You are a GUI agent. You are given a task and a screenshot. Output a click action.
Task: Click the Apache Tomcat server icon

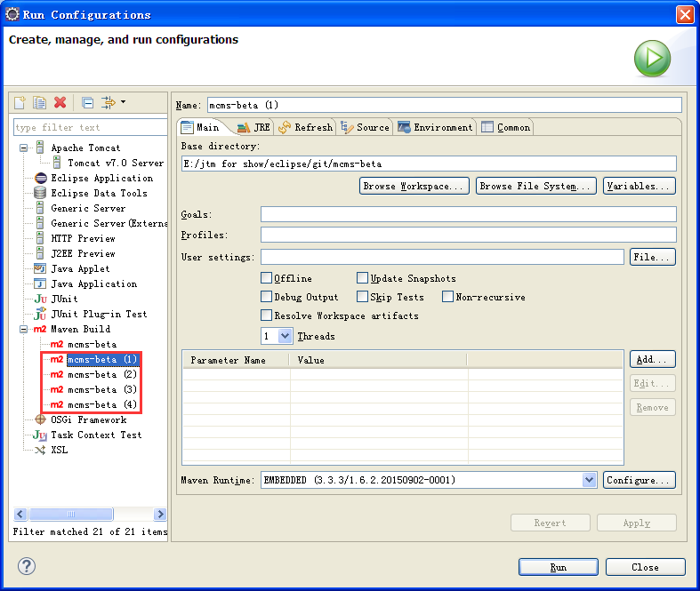click(x=40, y=148)
